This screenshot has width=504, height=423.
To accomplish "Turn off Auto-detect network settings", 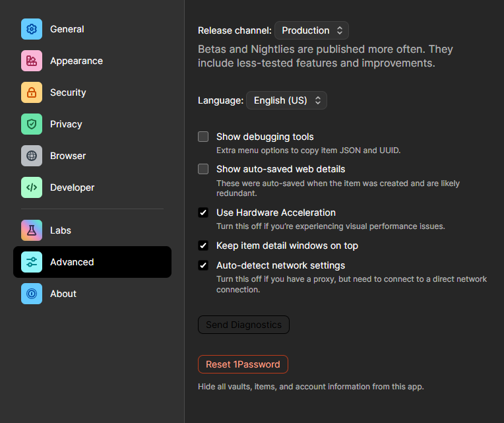I will coord(203,265).
